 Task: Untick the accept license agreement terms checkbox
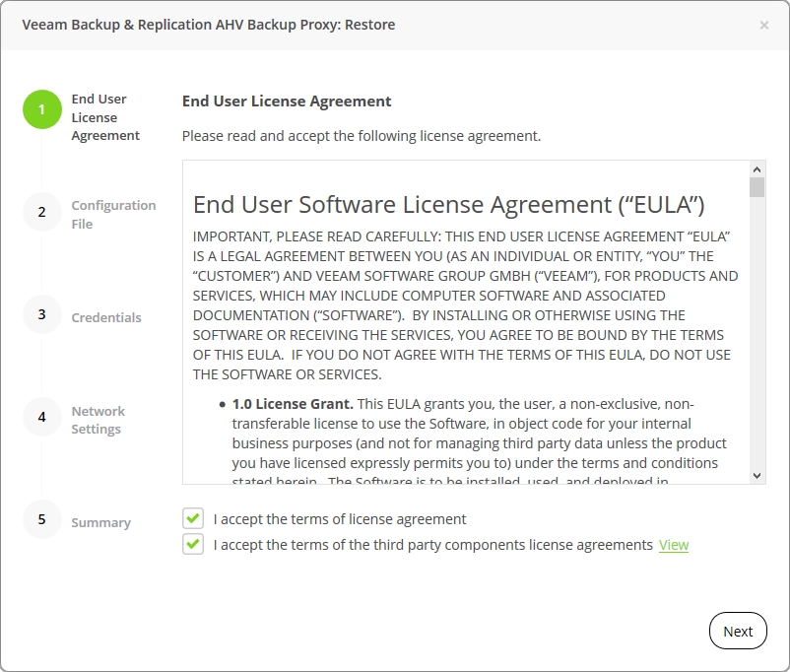tap(193, 518)
